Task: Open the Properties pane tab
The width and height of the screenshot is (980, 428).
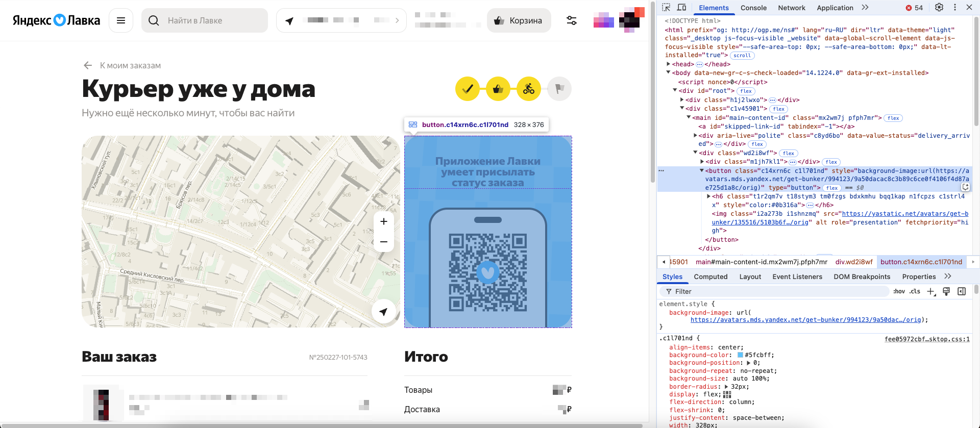Action: tap(919, 276)
